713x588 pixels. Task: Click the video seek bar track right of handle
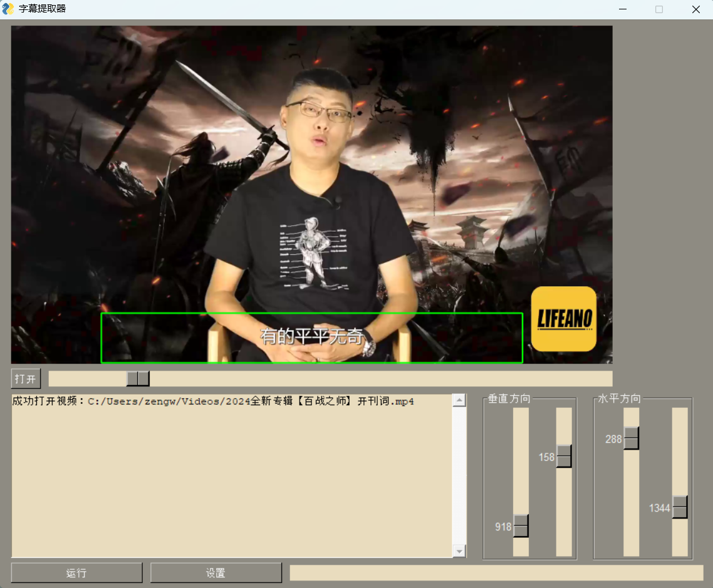click(381, 378)
